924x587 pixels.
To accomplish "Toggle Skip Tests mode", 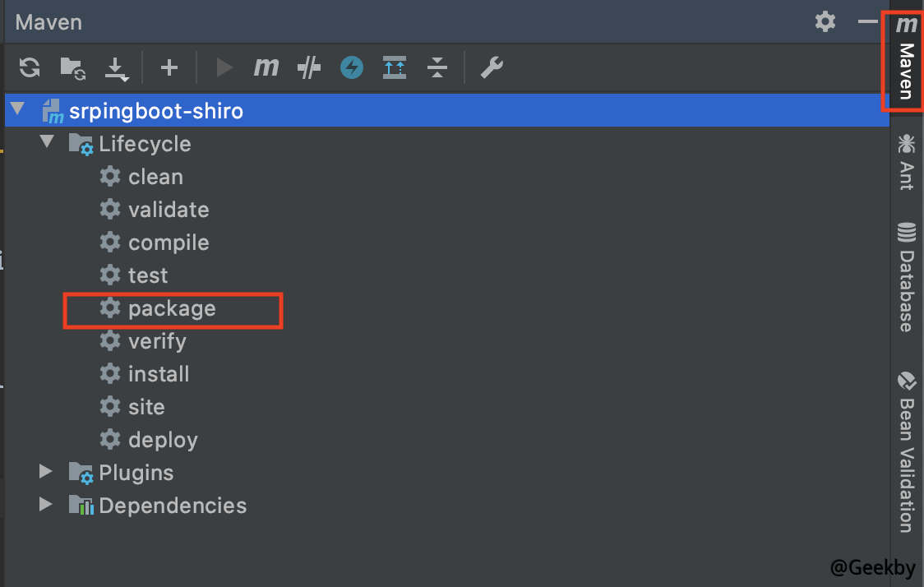I will click(308, 67).
